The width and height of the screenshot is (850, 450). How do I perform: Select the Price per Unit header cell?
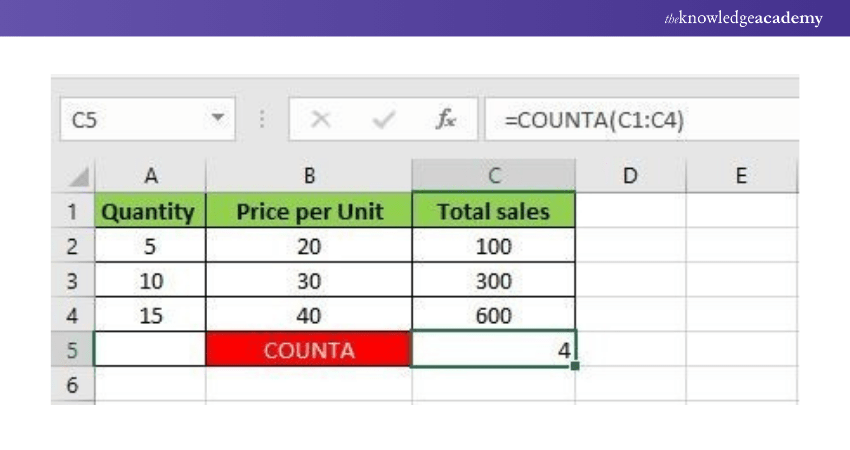click(x=309, y=212)
